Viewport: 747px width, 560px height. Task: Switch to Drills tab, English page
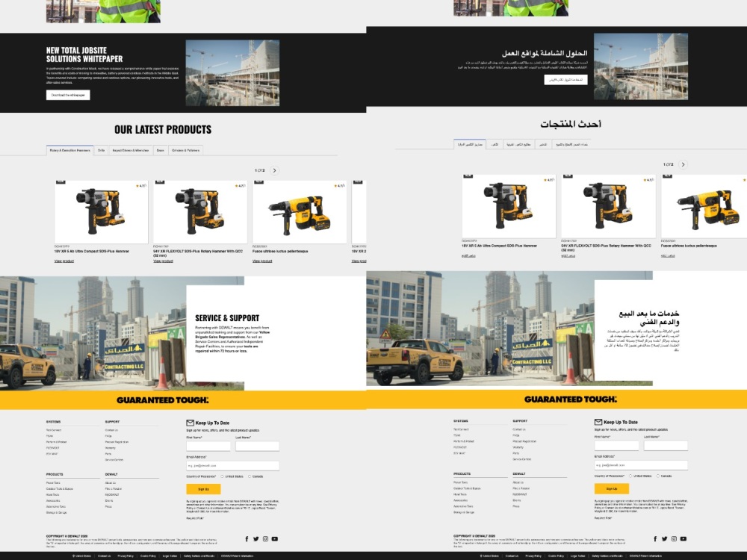coord(101,150)
